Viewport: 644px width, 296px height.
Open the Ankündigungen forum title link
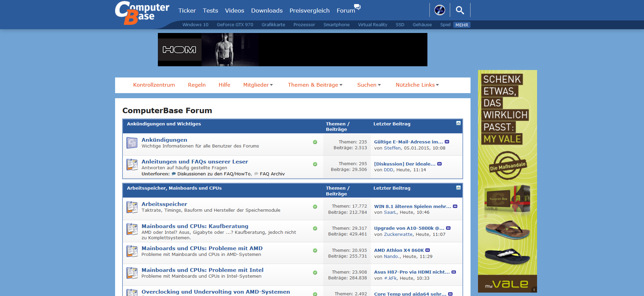(164, 140)
